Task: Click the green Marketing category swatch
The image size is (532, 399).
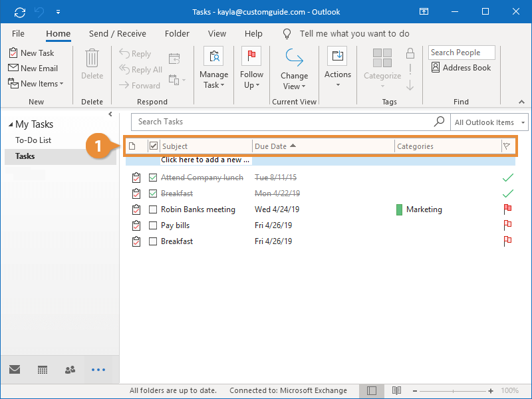Action: 399,209
